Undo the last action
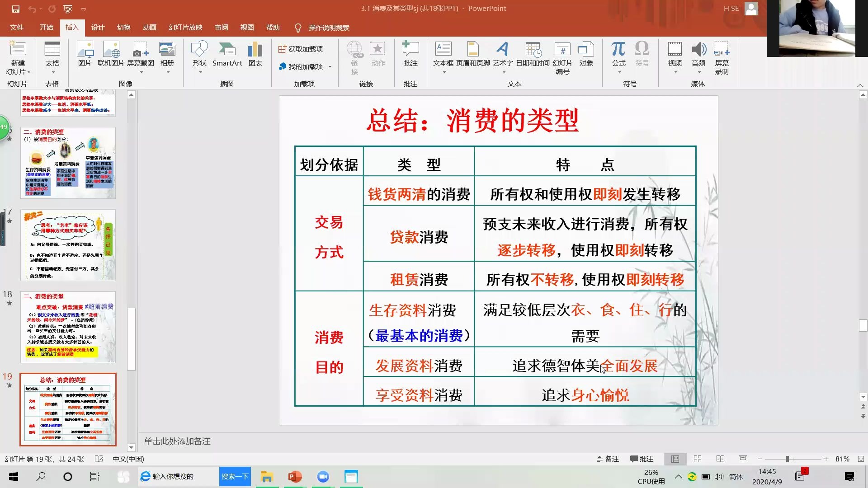The width and height of the screenshot is (868, 488). [32, 9]
